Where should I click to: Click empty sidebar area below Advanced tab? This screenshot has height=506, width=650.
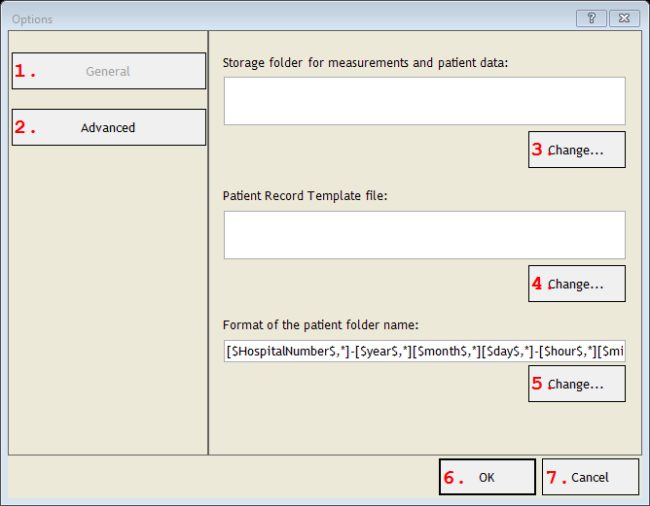point(108,300)
